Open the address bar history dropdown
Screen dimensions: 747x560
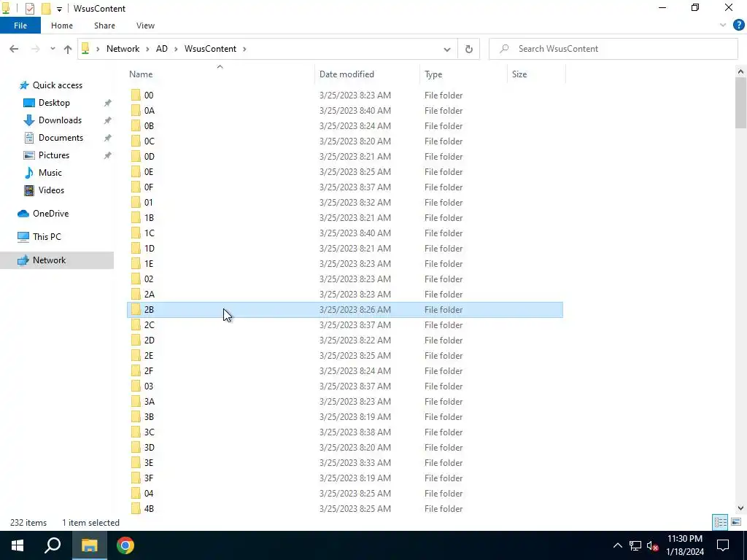447,49
